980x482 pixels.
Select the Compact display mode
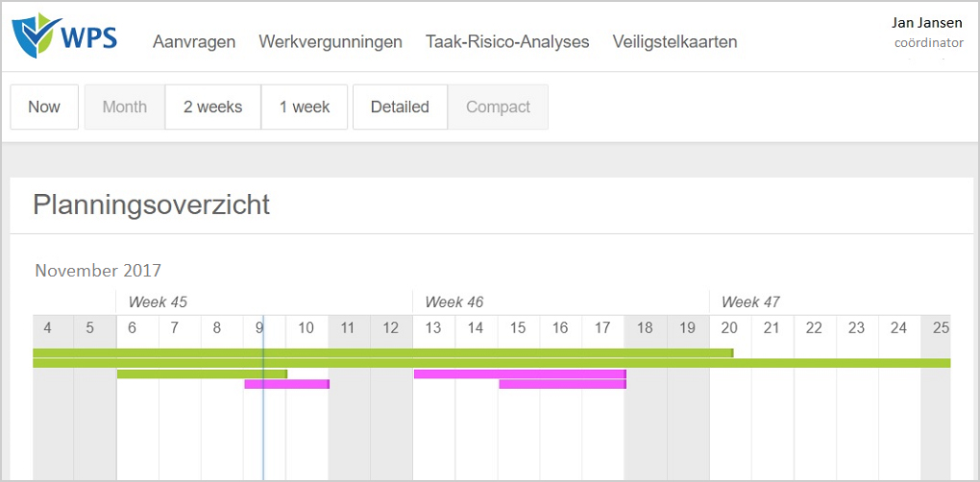point(498,107)
